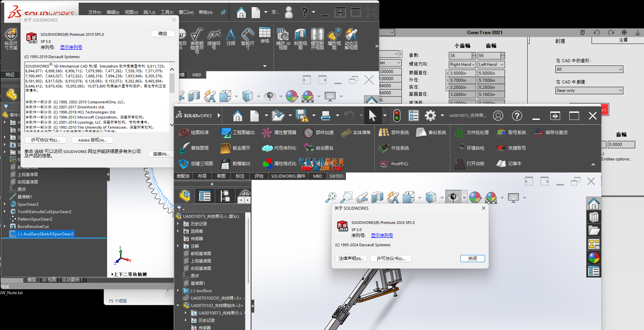Image resolution: width=644 pixels, height=330 pixels.
Task: Open the SOLIDWORKS 插件 tab
Action: [288, 176]
